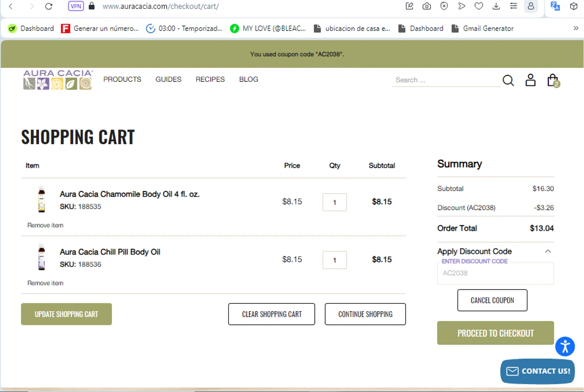Open the shopping bag cart icon

[553, 80]
